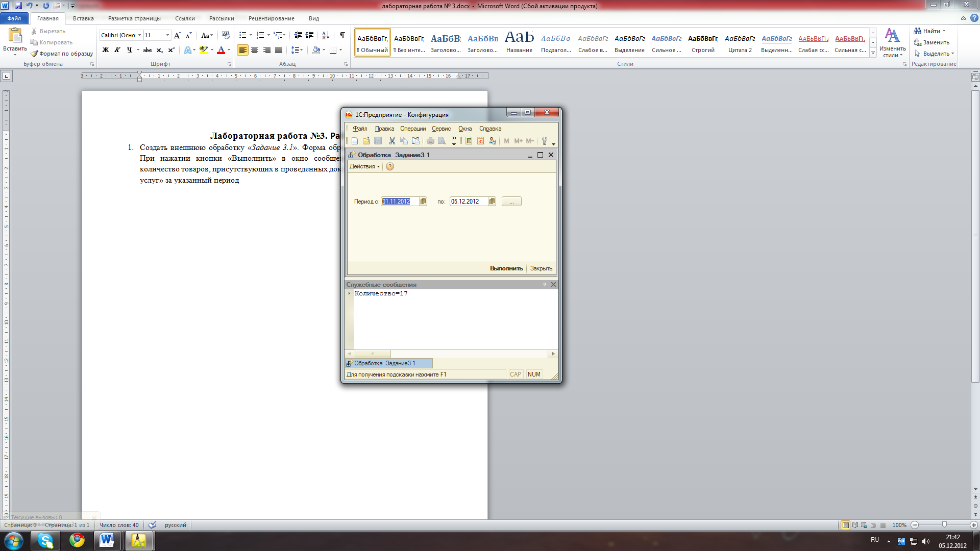
Task: Expand the numbered list style dropdown arrow
Action: pyautogui.click(x=268, y=35)
